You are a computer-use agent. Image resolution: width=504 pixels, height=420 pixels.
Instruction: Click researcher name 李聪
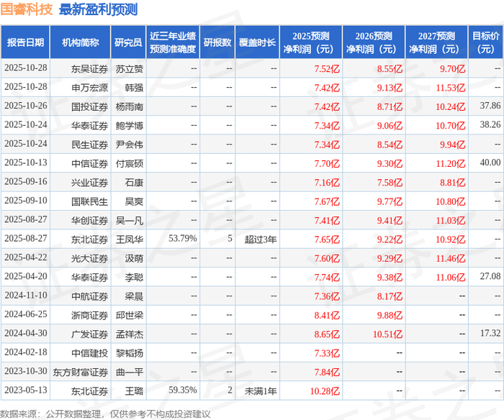(x=134, y=277)
